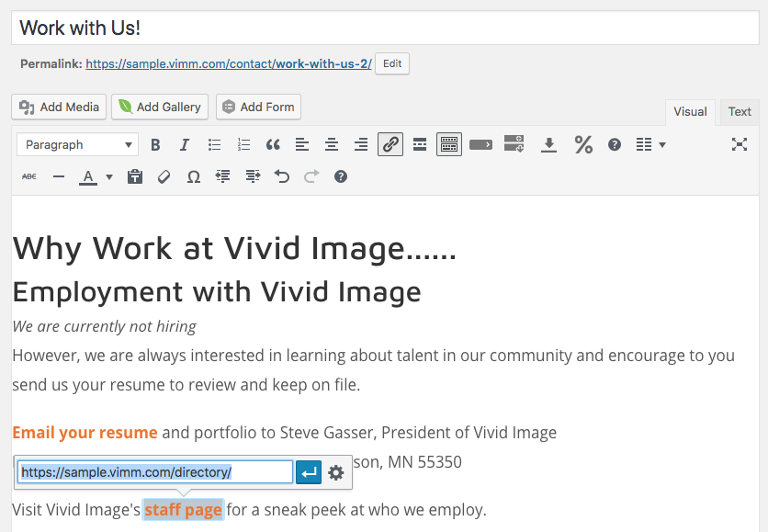Screen dimensions: 768x532
Task: Open the Paragraph format dropdown
Action: (77, 144)
